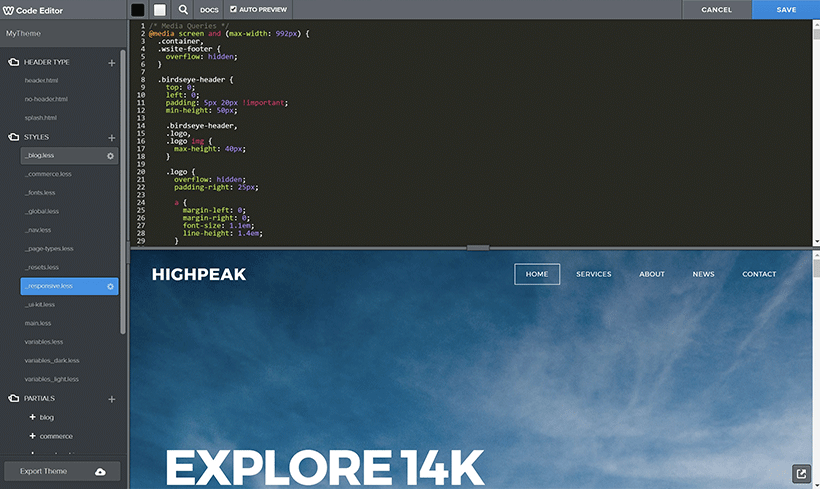820x489 pixels.
Task: Place cursor on the @media query line
Action: pyautogui.click(x=229, y=33)
